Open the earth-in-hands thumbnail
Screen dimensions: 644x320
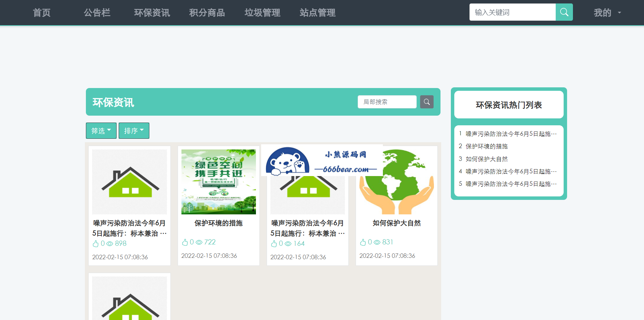coord(397,182)
